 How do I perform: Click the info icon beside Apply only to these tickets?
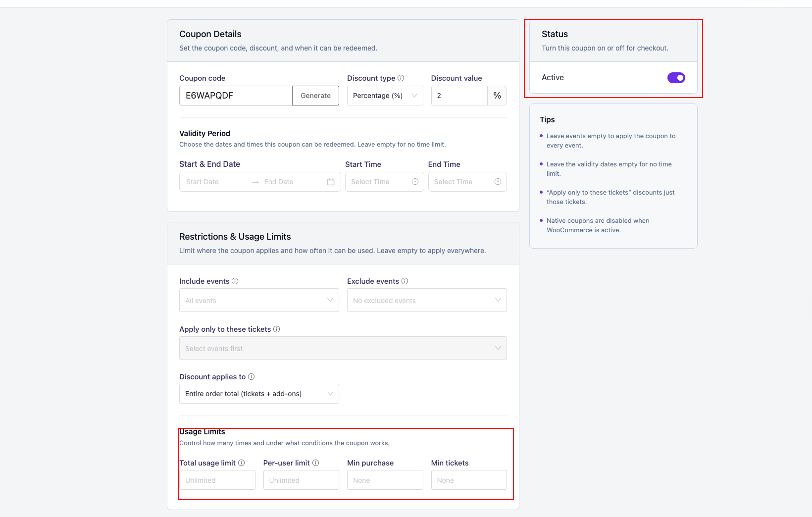[277, 329]
